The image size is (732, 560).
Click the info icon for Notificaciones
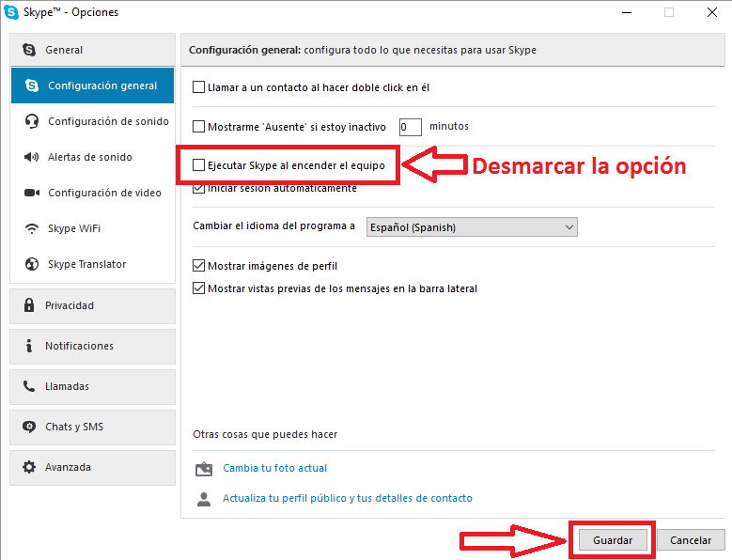click(29, 346)
